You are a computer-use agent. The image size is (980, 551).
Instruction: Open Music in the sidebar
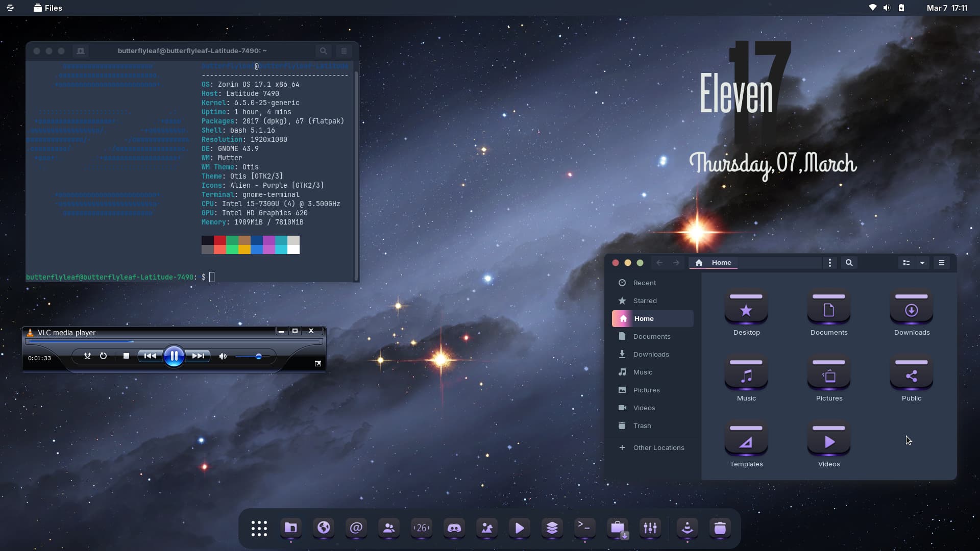(x=652, y=372)
